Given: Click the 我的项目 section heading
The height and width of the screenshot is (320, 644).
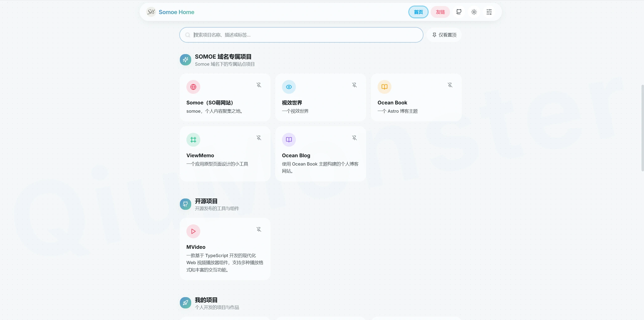Looking at the screenshot, I should point(206,300).
